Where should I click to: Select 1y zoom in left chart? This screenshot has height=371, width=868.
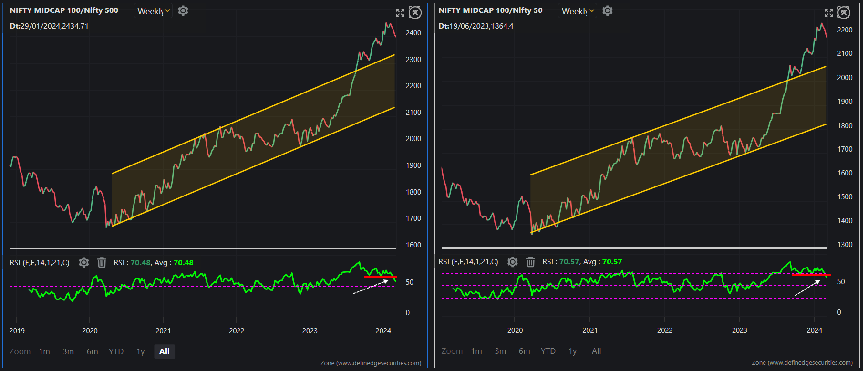(141, 351)
